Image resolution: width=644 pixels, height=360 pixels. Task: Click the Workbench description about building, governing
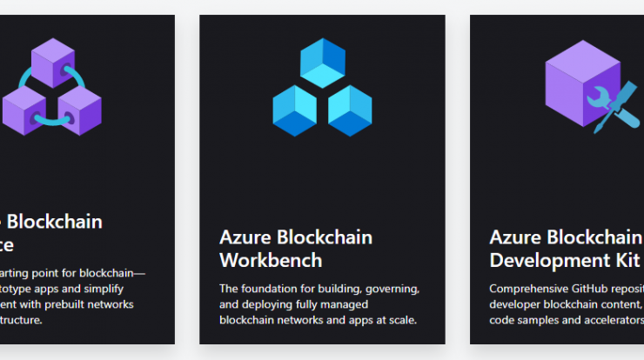[x=319, y=304]
